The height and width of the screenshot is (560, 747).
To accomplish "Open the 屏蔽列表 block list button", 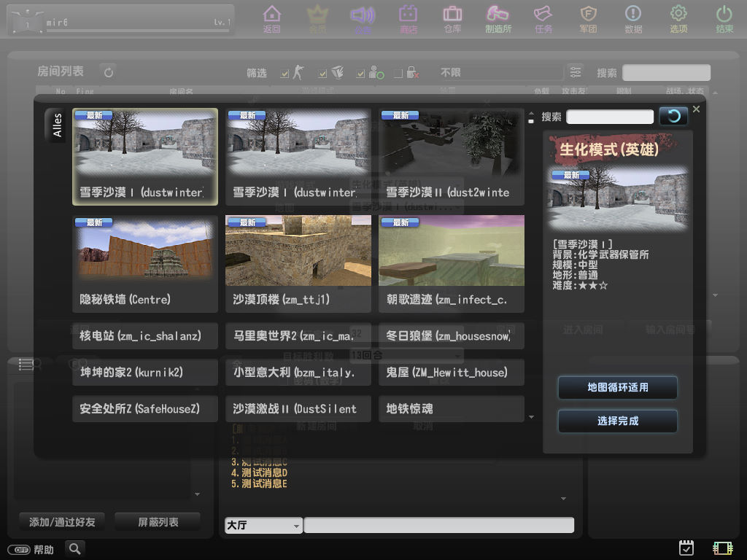I will [x=158, y=522].
